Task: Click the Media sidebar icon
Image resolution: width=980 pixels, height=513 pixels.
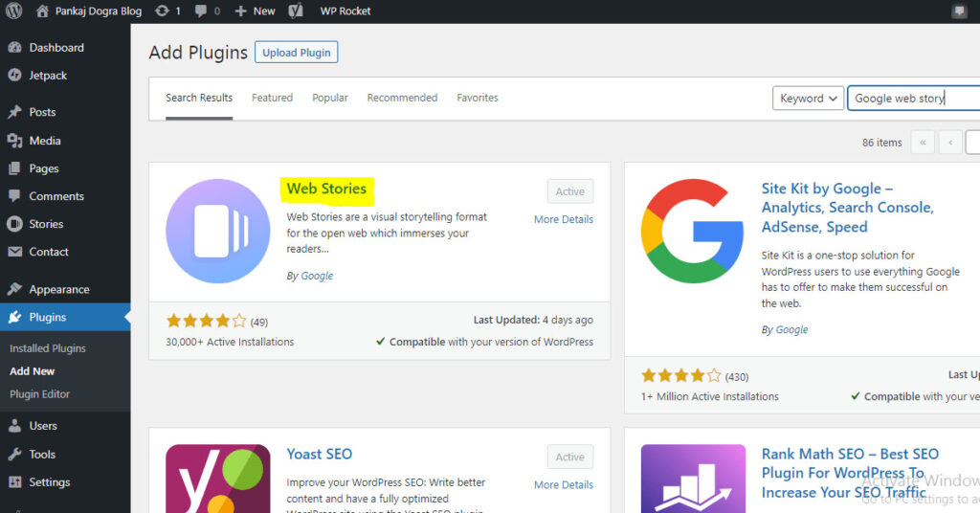Action: [x=15, y=141]
